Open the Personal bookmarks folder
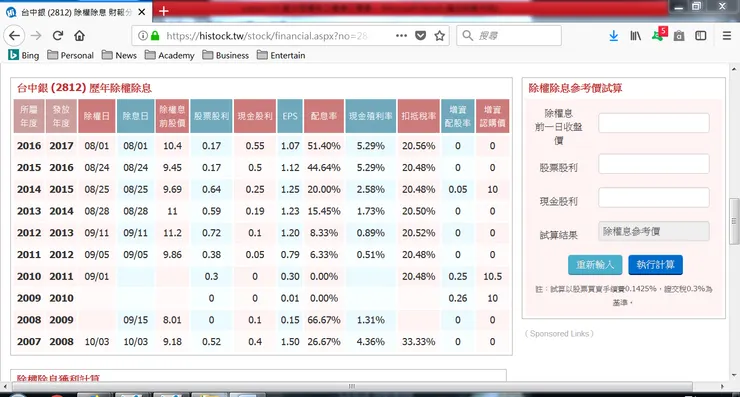 [x=71, y=55]
